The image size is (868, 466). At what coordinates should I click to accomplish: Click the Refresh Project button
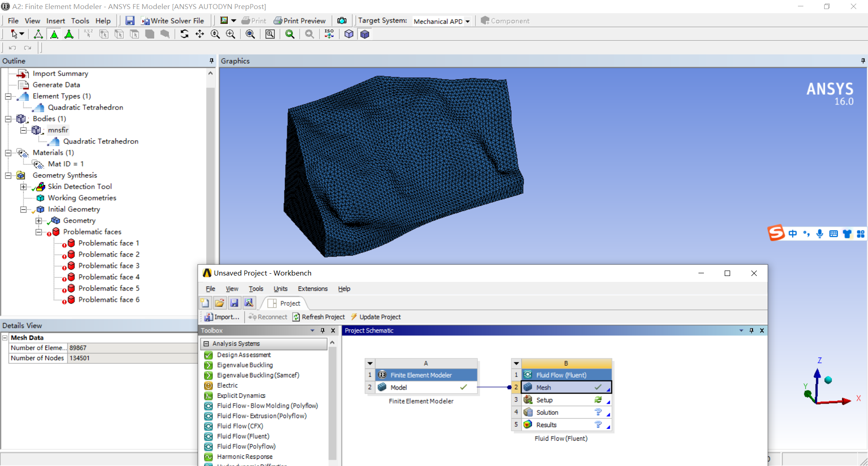point(319,317)
